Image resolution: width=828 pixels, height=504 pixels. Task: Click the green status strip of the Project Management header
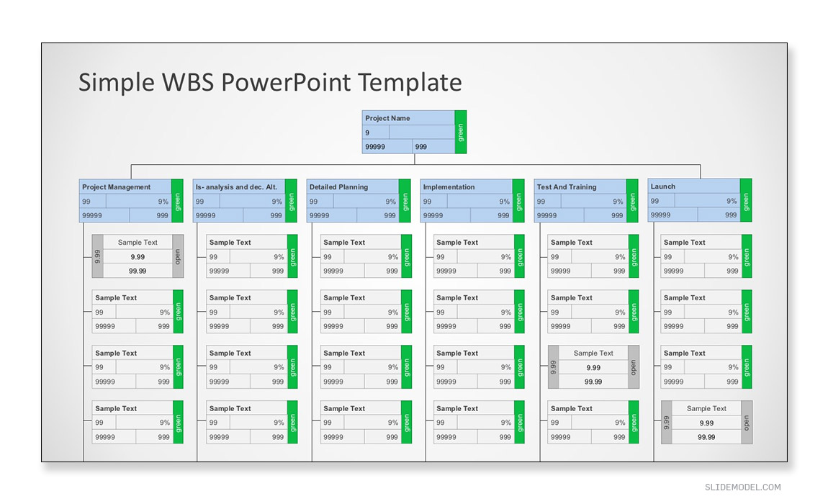[x=177, y=200]
